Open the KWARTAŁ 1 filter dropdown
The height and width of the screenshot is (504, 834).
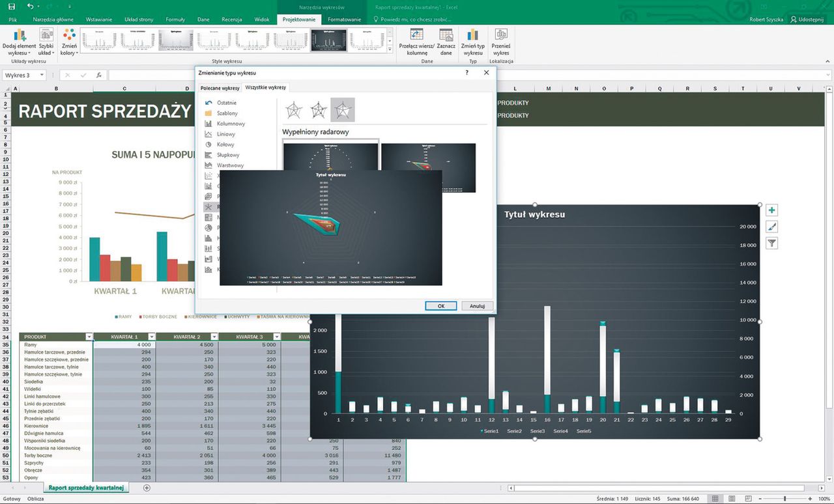coord(151,337)
